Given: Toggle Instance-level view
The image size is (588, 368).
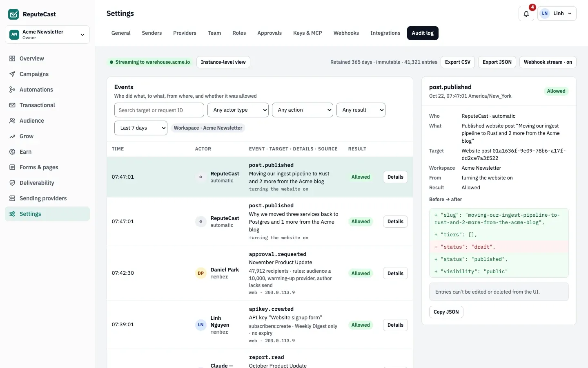Looking at the screenshot, I should (223, 62).
